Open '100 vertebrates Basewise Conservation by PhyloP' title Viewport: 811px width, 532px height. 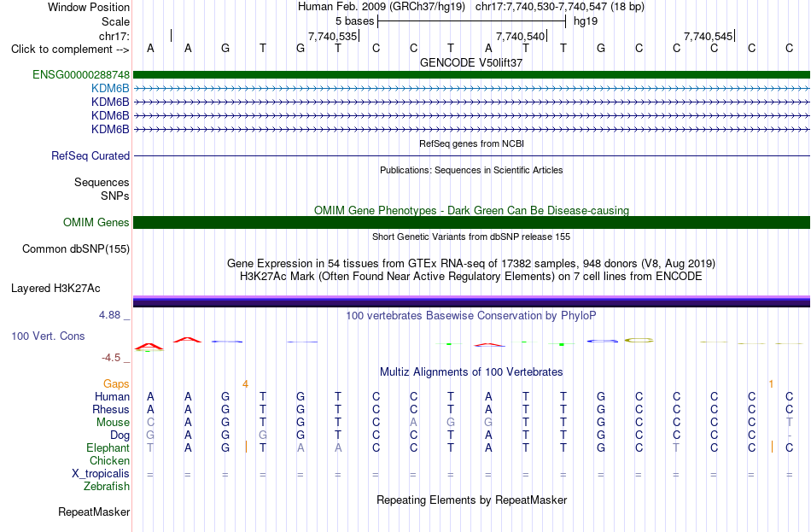tap(471, 316)
